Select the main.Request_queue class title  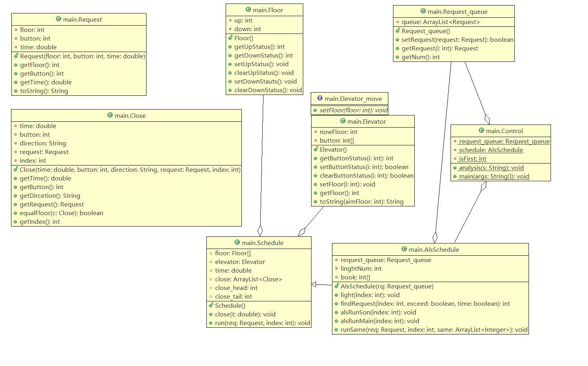pos(457,12)
